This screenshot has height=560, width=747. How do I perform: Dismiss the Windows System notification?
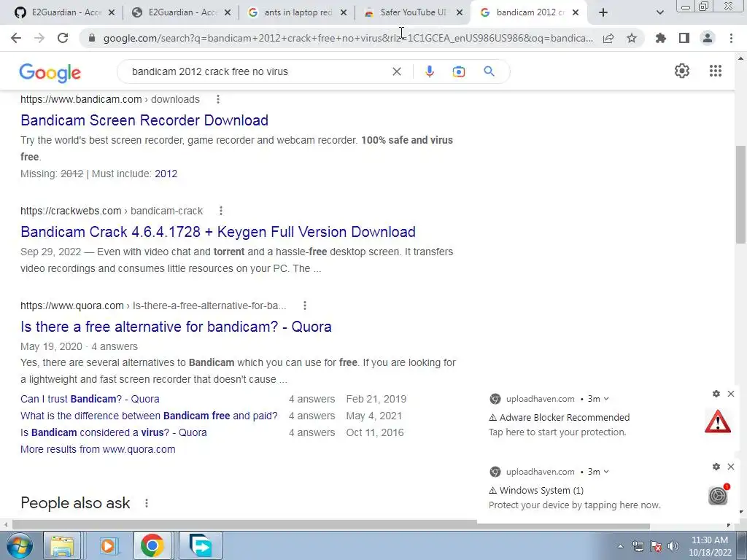pyautogui.click(x=731, y=467)
